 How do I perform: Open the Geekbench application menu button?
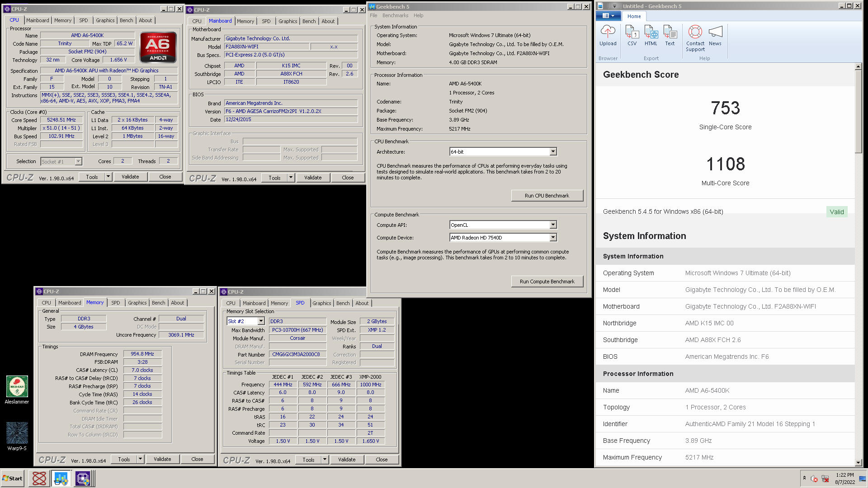click(x=609, y=16)
